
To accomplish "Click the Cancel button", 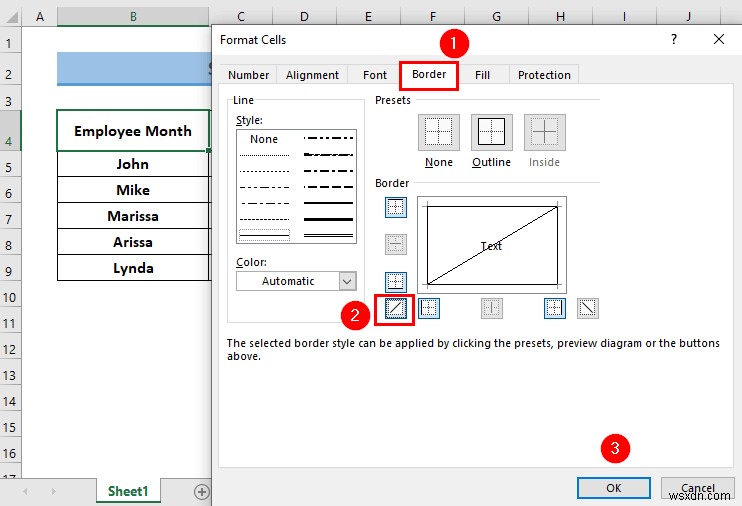I will click(x=698, y=488).
